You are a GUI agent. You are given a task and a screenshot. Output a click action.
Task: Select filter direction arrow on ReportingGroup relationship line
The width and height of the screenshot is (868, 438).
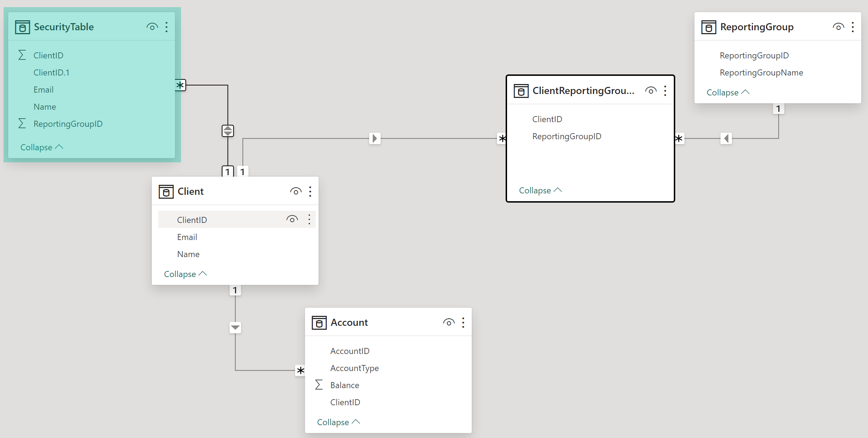[x=726, y=138]
